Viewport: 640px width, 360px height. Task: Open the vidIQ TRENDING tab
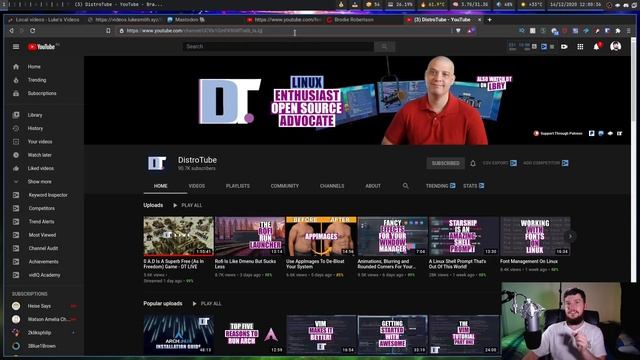[440, 186]
